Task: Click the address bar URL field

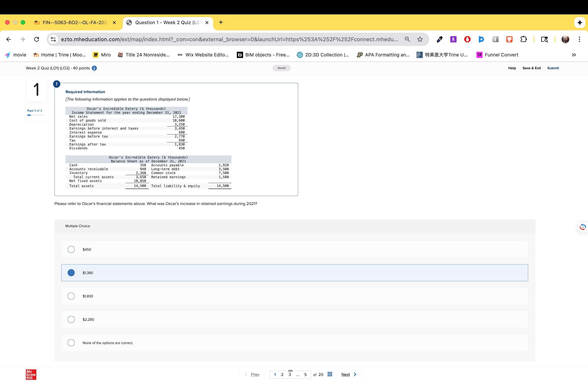Action: point(229,39)
